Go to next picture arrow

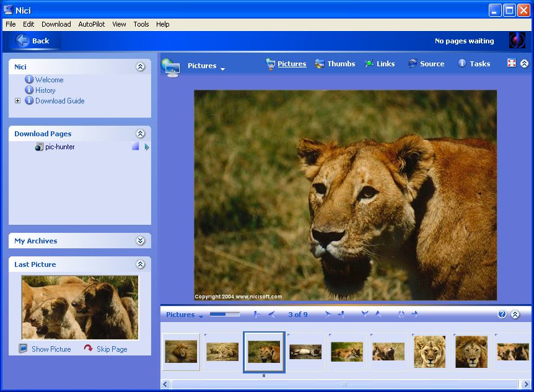[x=327, y=315]
